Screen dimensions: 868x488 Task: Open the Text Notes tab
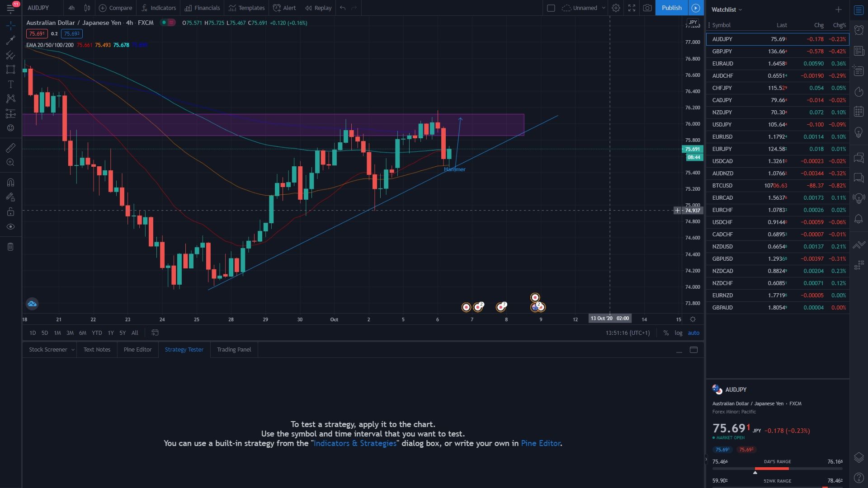pos(97,349)
